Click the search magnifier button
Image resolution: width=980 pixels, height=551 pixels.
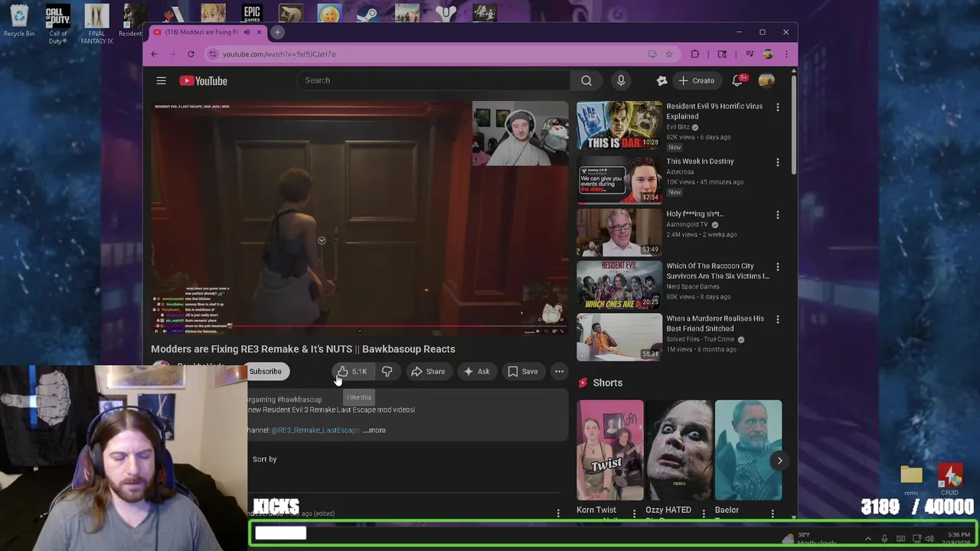(586, 80)
